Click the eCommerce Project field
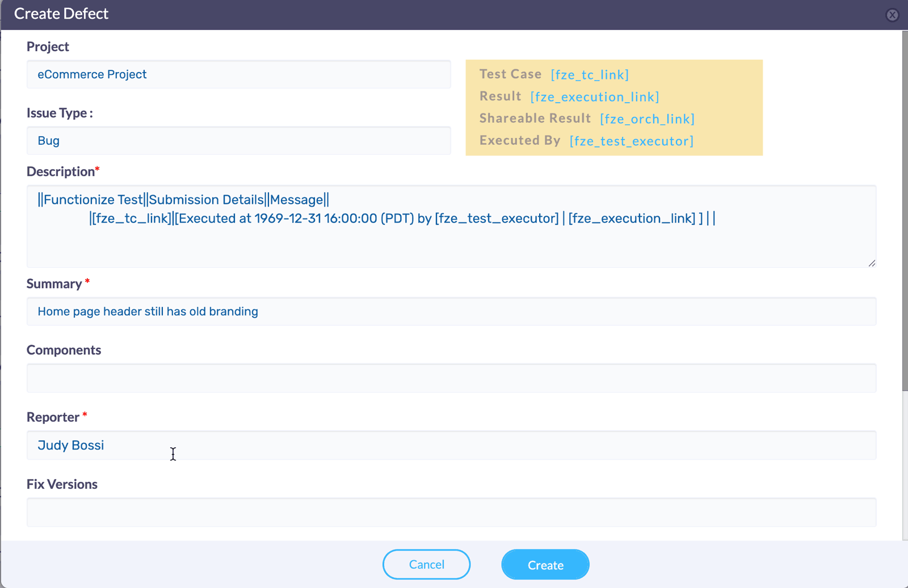The height and width of the screenshot is (588, 908). click(238, 74)
